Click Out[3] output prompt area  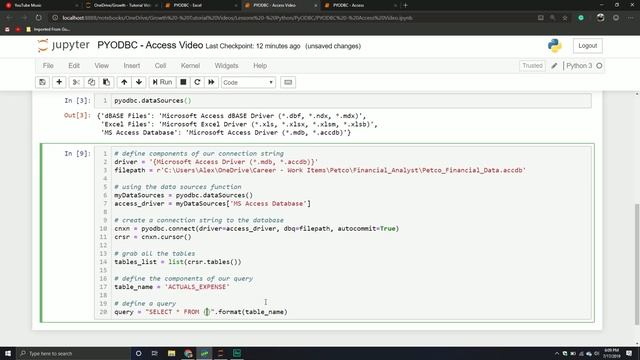click(x=77, y=116)
